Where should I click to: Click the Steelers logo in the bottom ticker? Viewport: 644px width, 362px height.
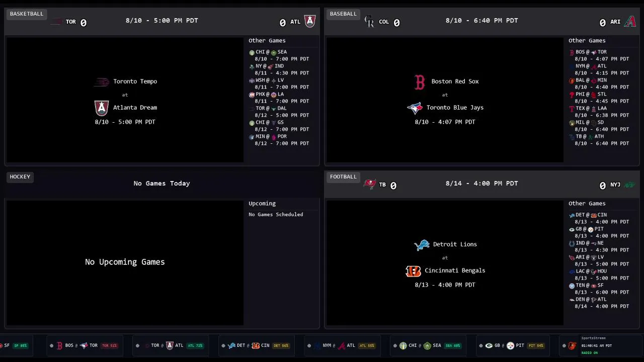pos(511,346)
